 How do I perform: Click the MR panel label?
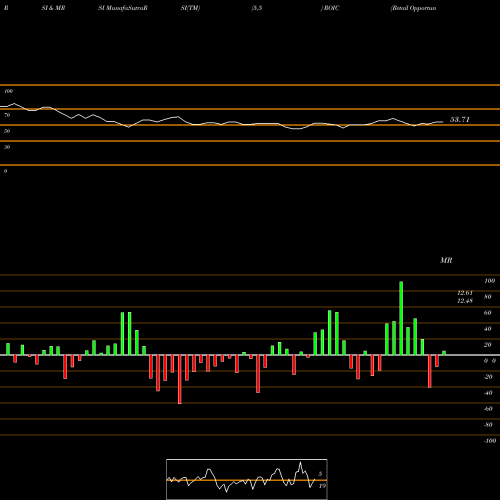click(x=446, y=260)
